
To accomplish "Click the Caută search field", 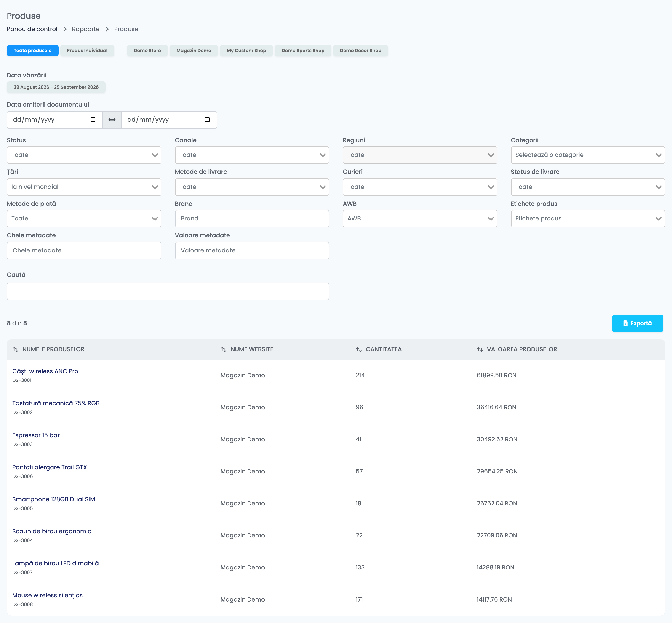I will tap(168, 291).
